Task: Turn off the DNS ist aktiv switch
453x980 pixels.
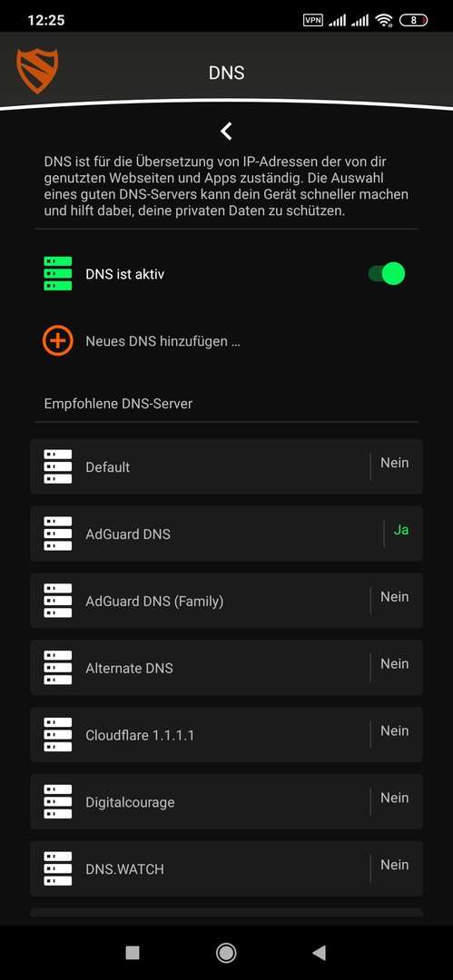Action: (387, 273)
